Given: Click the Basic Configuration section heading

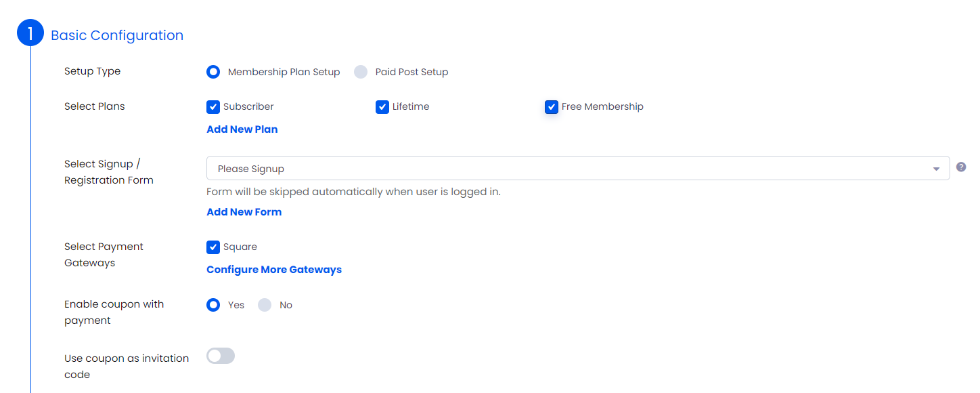Looking at the screenshot, I should coord(117,35).
